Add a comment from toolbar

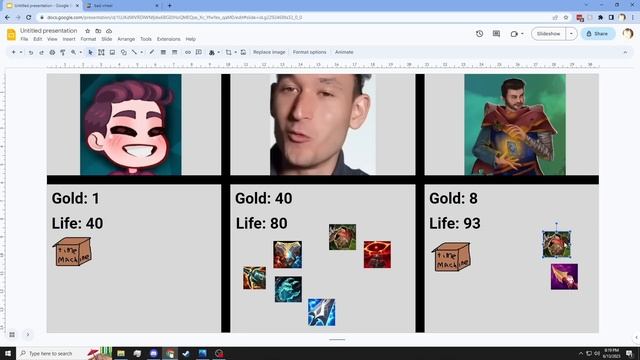coord(199,52)
